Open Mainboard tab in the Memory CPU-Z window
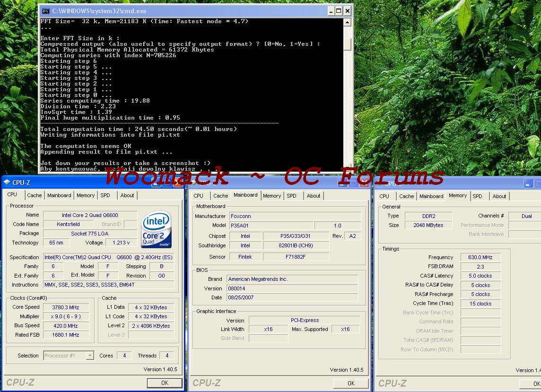This screenshot has width=541, height=392. [431, 196]
